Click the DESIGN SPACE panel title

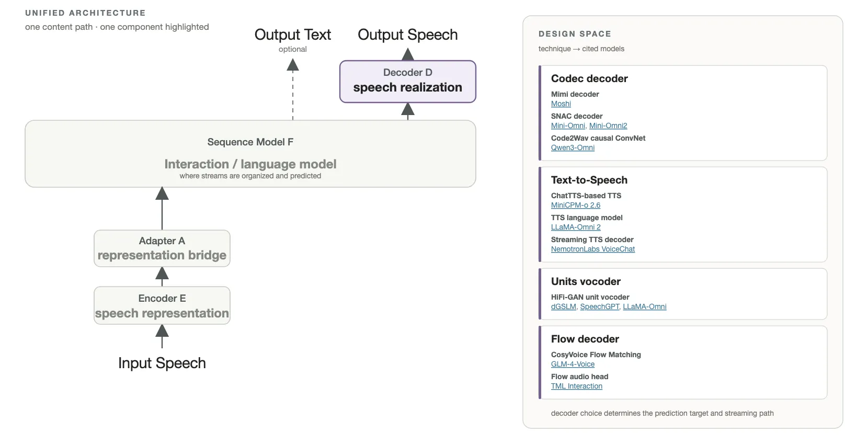[x=575, y=34]
